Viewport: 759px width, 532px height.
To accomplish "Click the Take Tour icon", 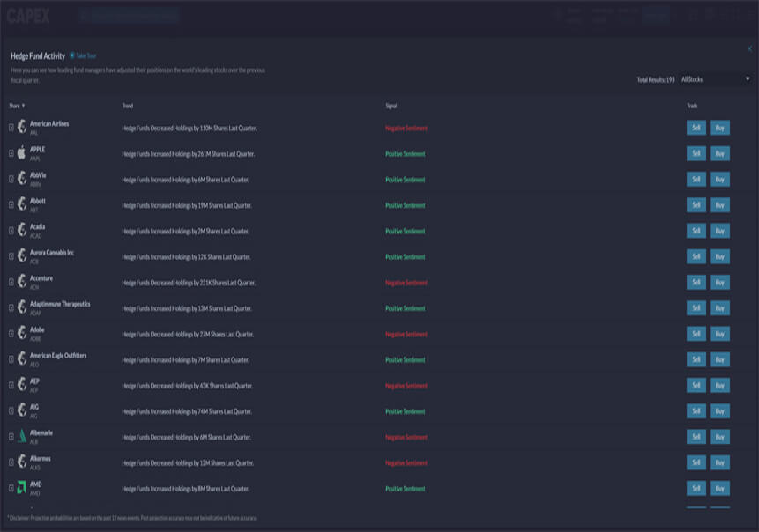I will [x=71, y=55].
